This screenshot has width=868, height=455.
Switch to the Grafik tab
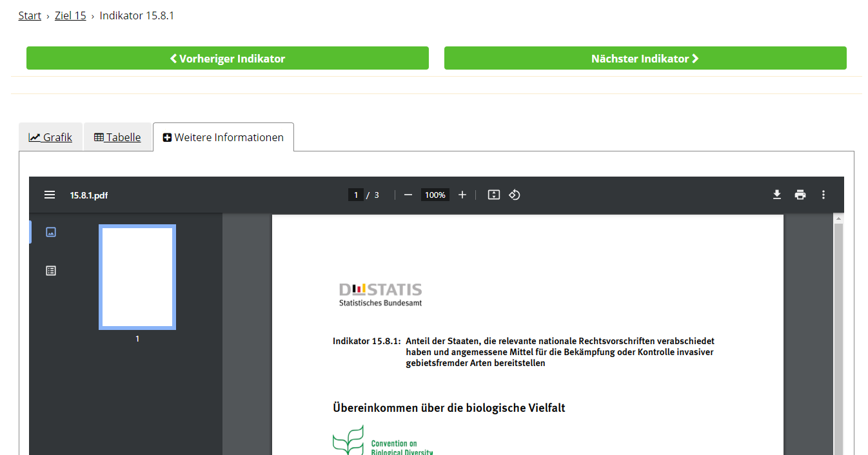point(50,137)
